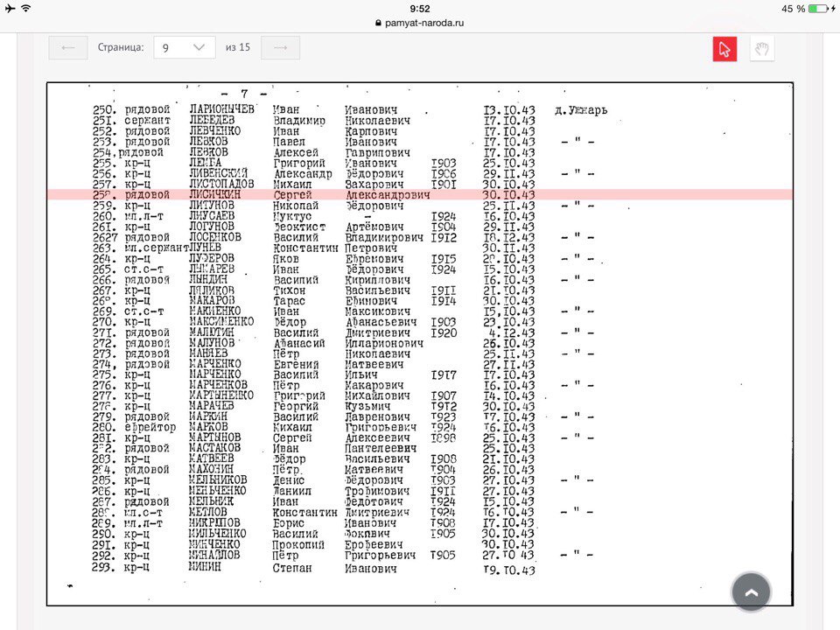
Task: Tap the lock icon beside pamyat-naroda.ru
Action: [378, 24]
